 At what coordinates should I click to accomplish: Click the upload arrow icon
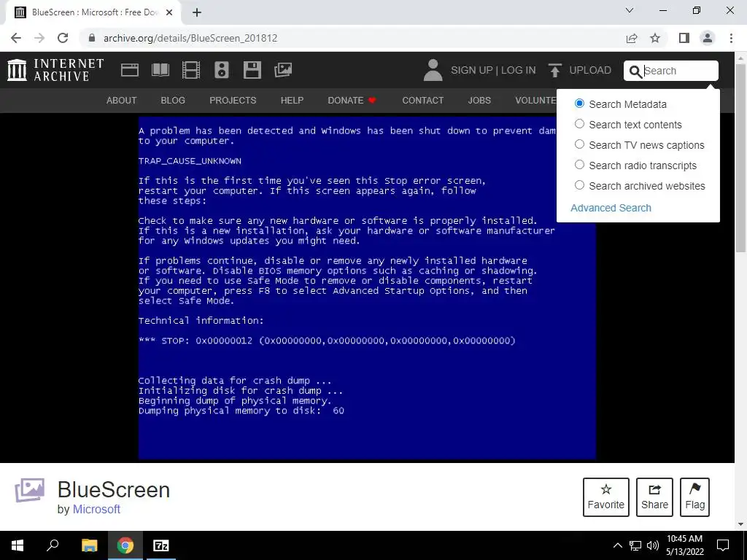point(554,70)
